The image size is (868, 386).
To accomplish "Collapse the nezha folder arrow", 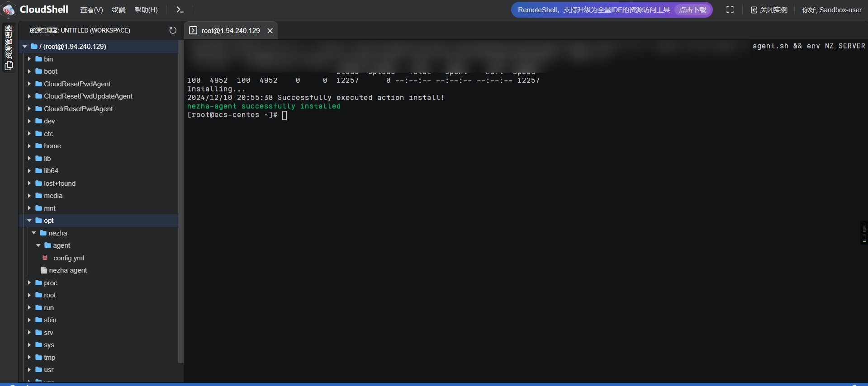I will tap(34, 233).
